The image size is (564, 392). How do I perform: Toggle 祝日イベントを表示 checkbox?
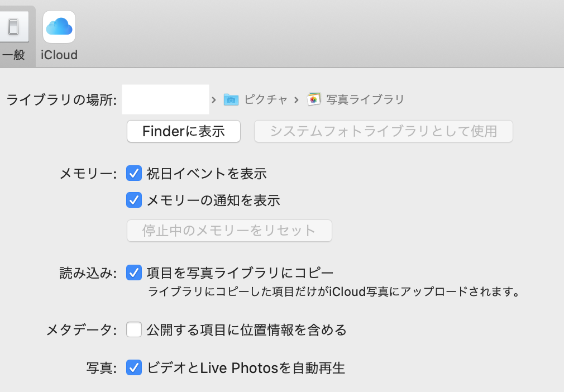coord(134,174)
